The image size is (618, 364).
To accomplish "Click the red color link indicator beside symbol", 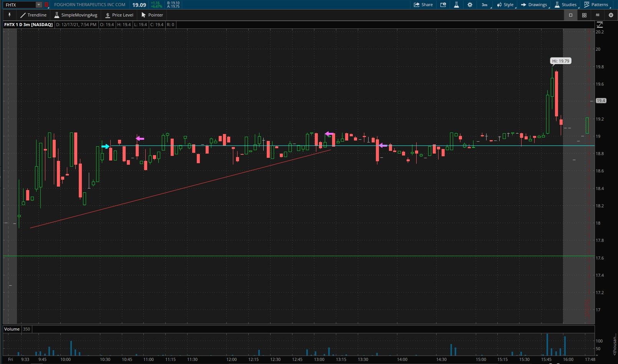I will point(47,5).
